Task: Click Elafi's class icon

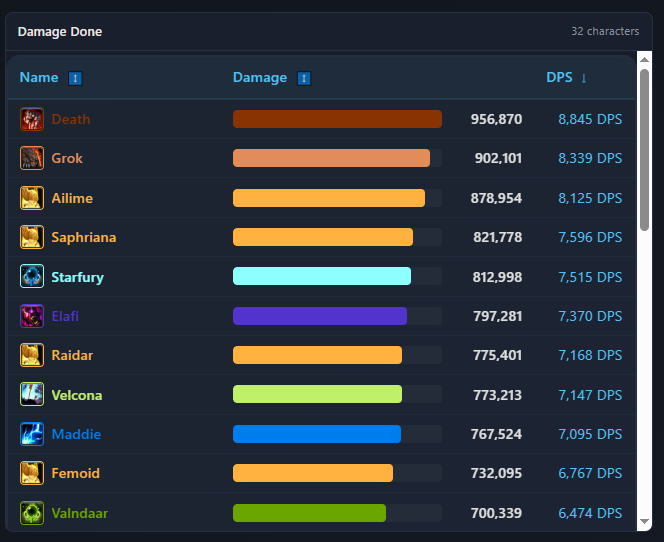Action: pos(32,316)
